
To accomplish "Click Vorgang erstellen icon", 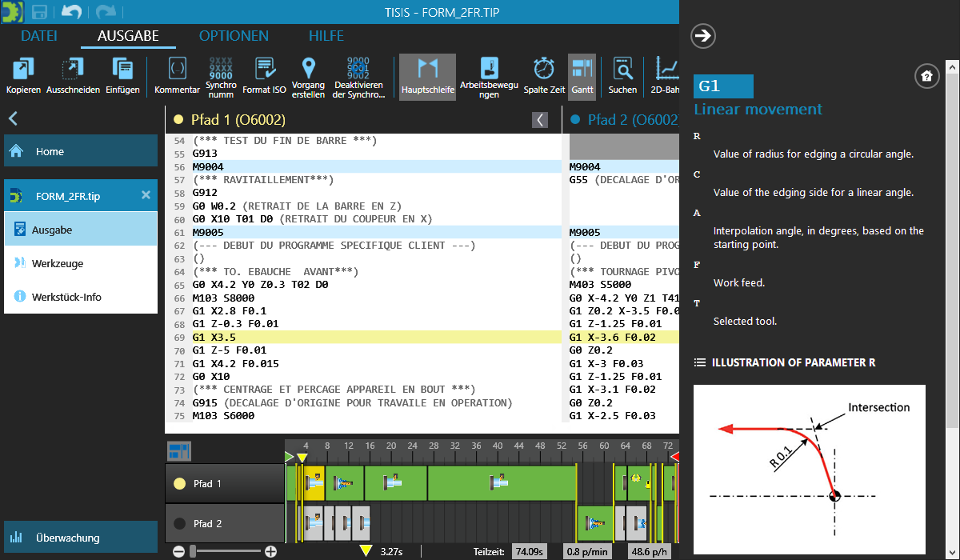I will coord(308,70).
